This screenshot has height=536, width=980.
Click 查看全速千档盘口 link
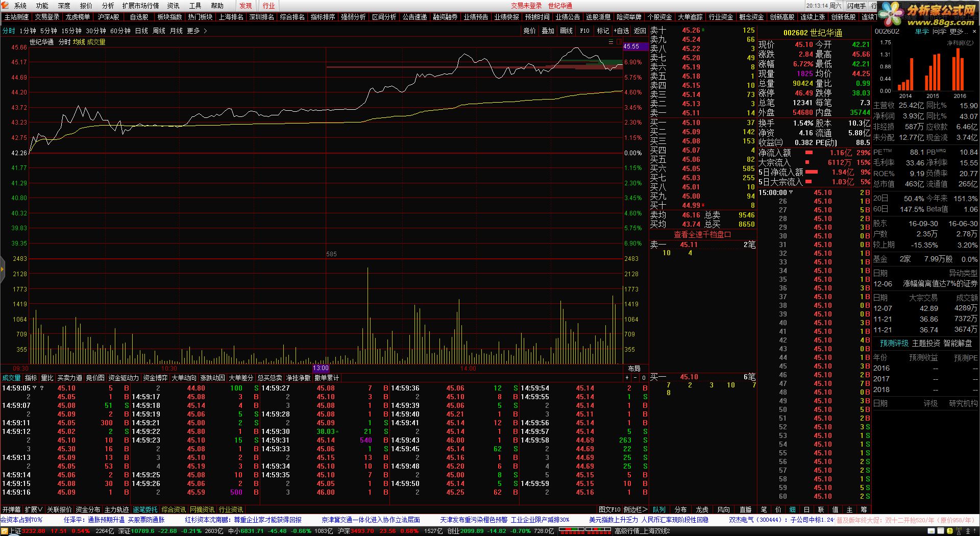coord(702,234)
